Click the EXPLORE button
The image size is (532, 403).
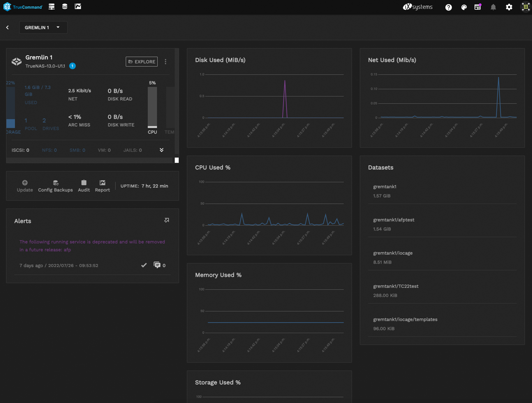pos(142,61)
